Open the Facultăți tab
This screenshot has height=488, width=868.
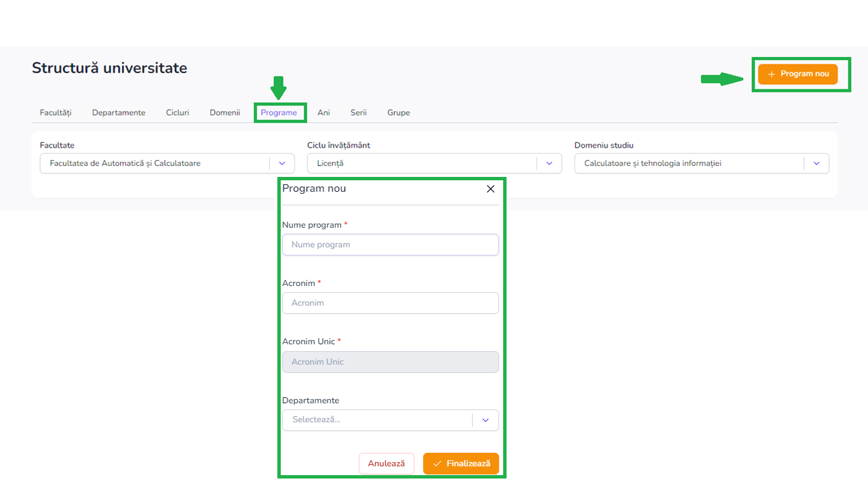(56, 113)
